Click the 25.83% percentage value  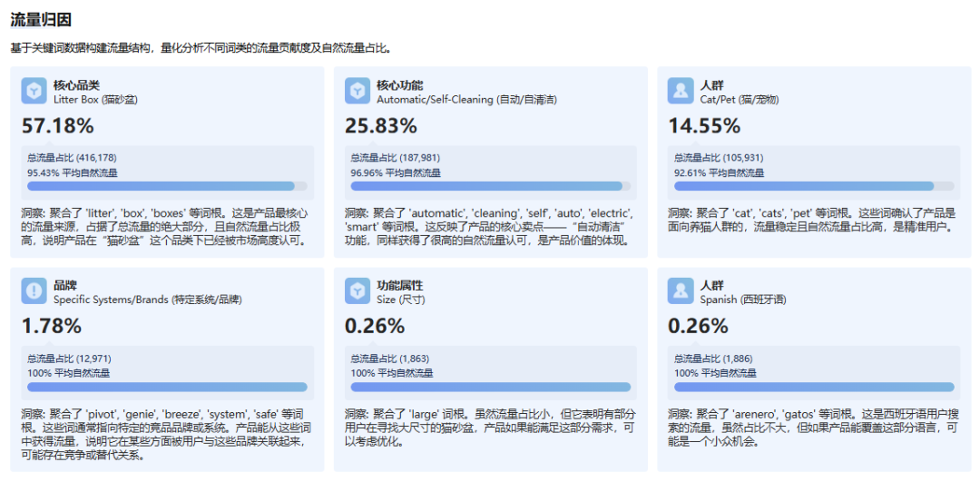380,126
